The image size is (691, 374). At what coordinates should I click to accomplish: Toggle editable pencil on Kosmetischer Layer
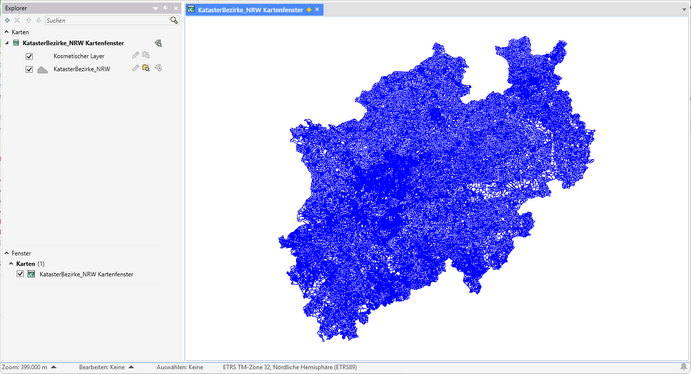[x=135, y=55]
